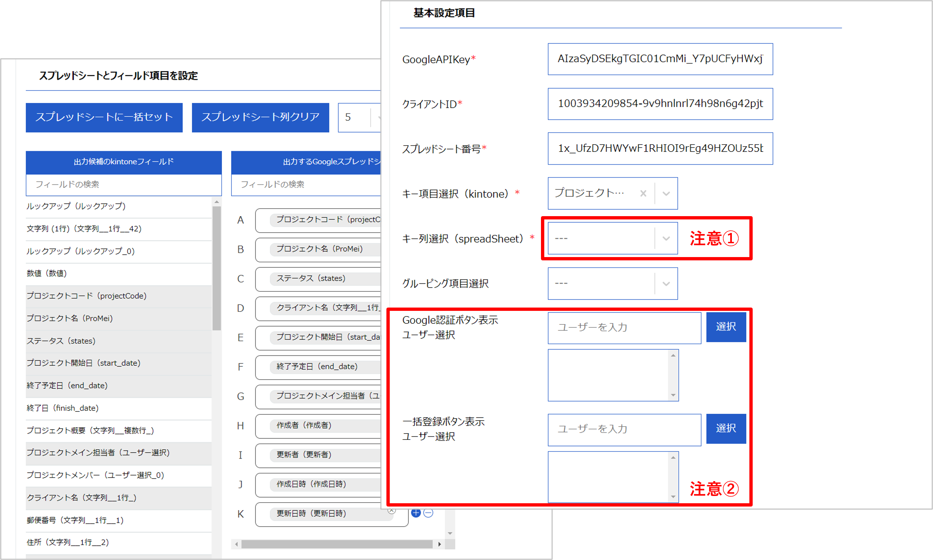This screenshot has height=560, width=933.
Task: Select プロジェクト名（ProMei）in kintone list
Action: [119, 318]
